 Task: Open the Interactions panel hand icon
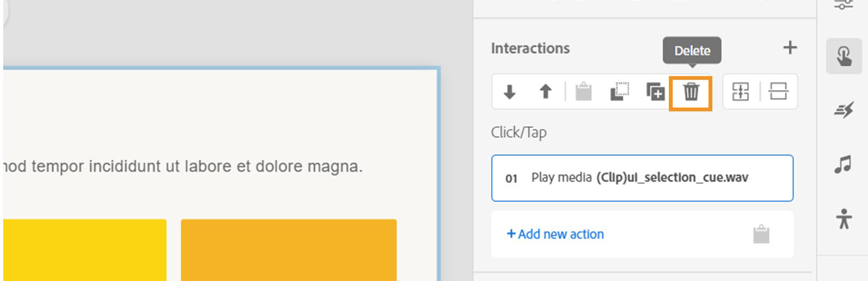(x=844, y=56)
